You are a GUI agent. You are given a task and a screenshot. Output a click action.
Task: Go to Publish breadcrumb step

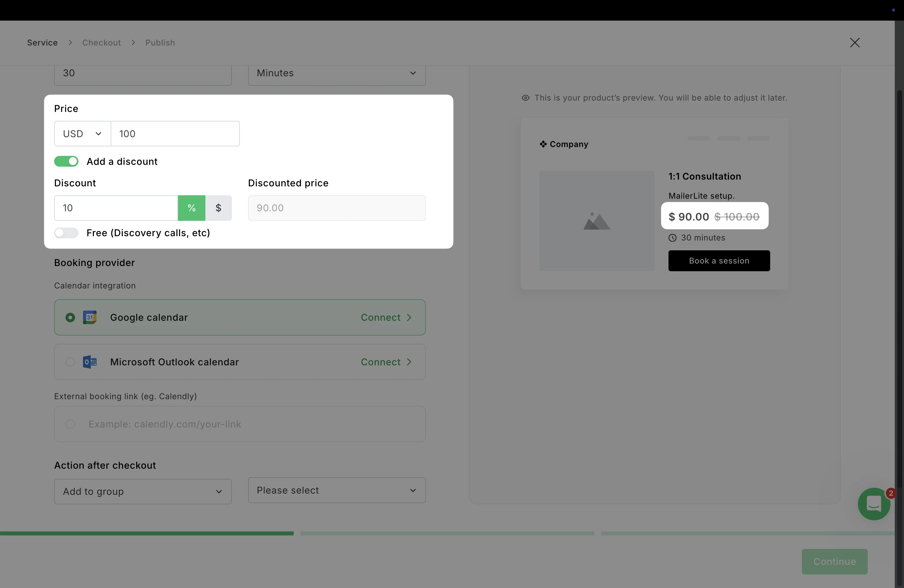[x=160, y=42]
